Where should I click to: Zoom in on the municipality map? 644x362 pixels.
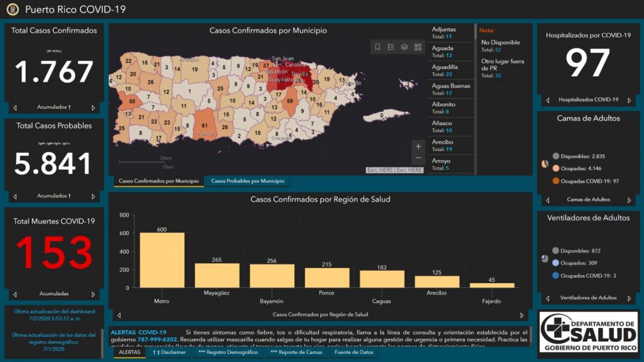tap(418, 146)
